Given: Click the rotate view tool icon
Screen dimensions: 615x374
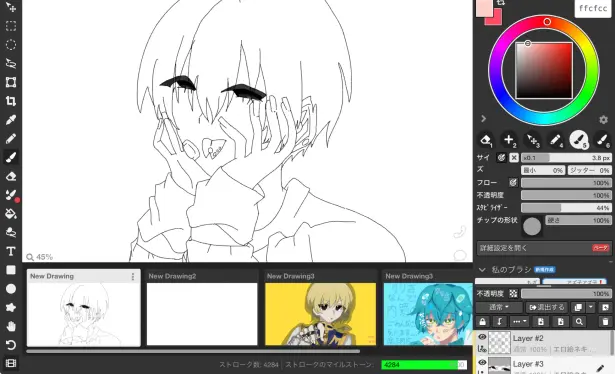Looking at the screenshot, I should [11, 345].
